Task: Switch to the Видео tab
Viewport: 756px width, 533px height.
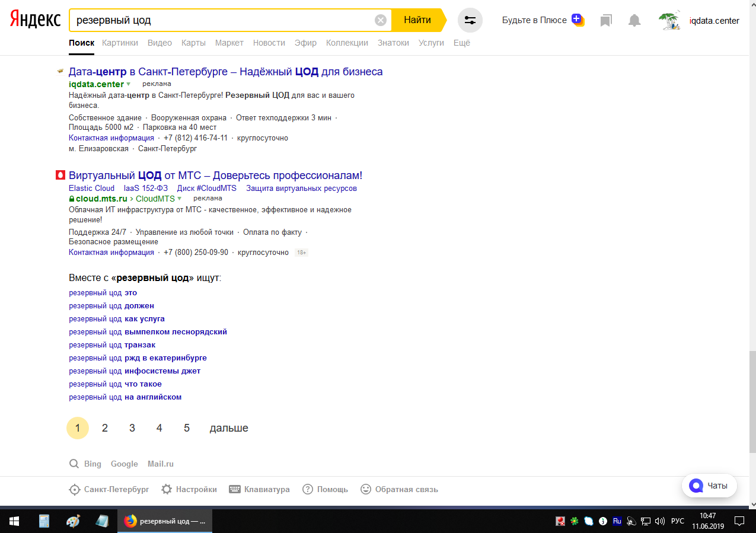Action: [160, 43]
